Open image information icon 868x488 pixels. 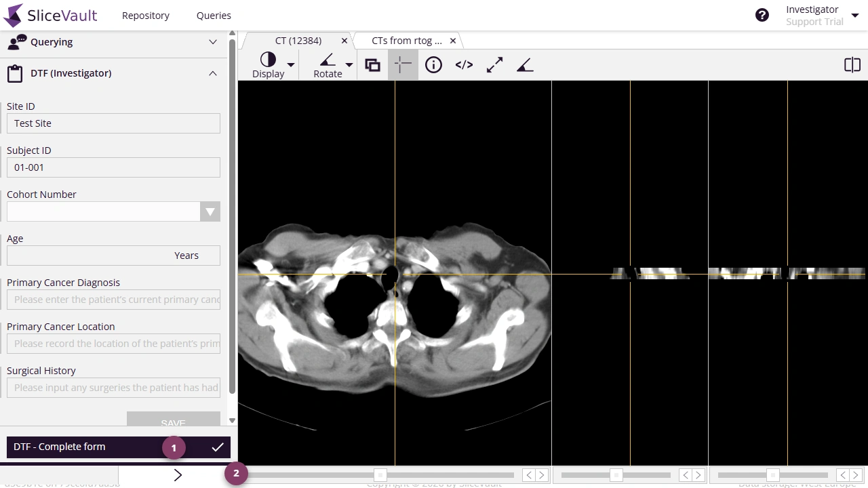tap(433, 65)
